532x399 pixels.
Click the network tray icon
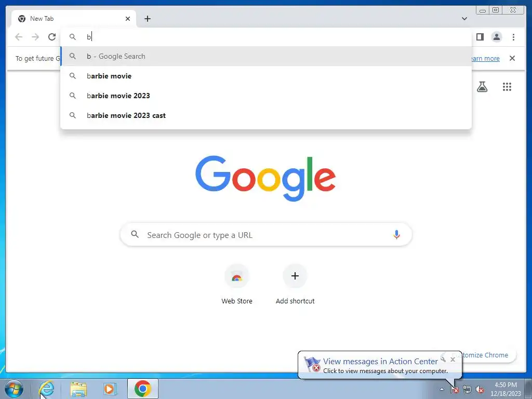pyautogui.click(x=467, y=390)
